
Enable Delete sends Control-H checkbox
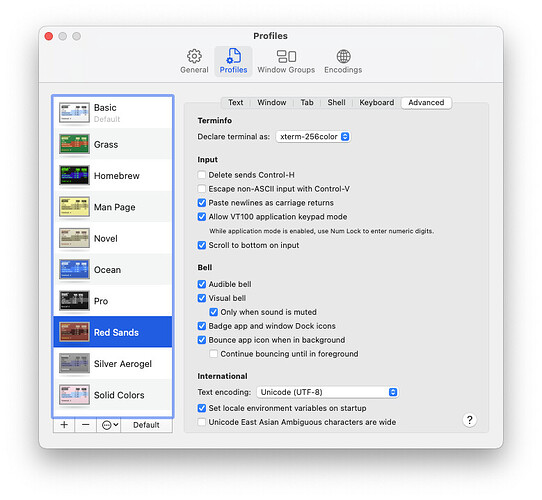pos(202,175)
